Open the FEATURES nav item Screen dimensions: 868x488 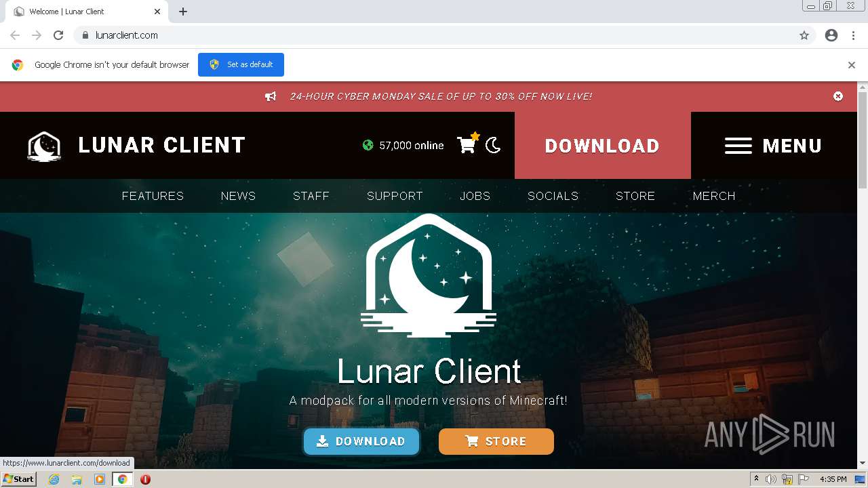tap(153, 196)
